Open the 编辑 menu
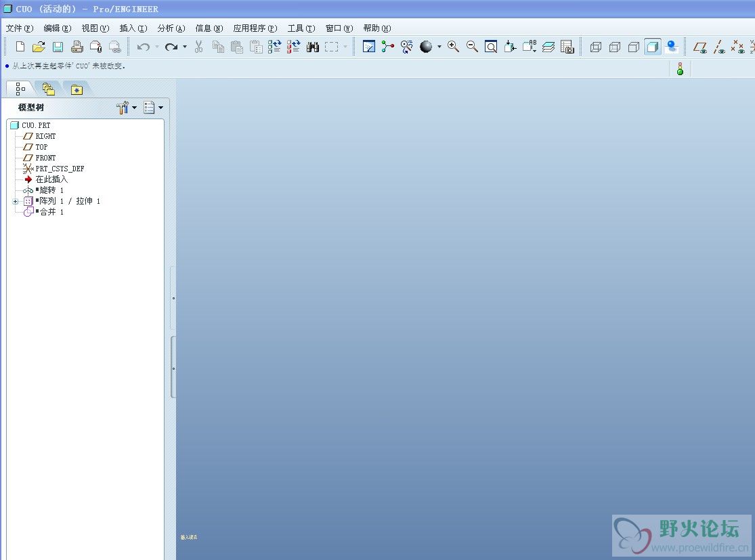 coord(58,28)
